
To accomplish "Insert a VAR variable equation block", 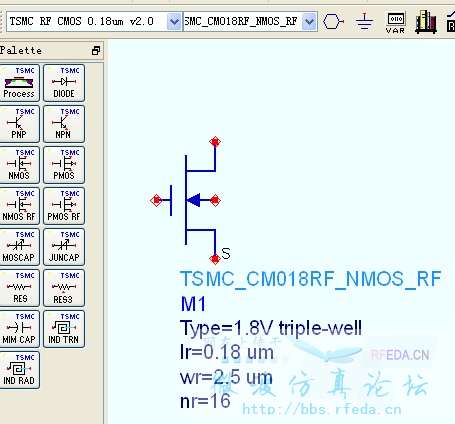I will click(395, 22).
